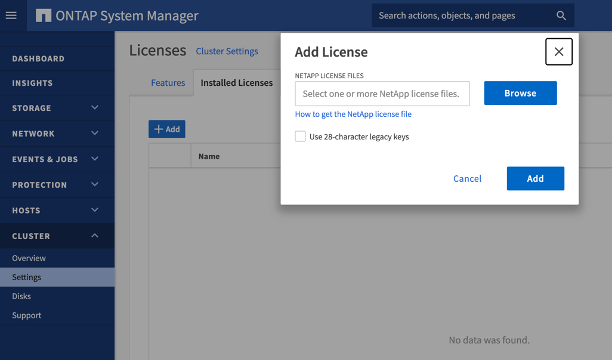Click the Cluster Settings breadcrumb link
This screenshot has height=360, width=612.
227,51
